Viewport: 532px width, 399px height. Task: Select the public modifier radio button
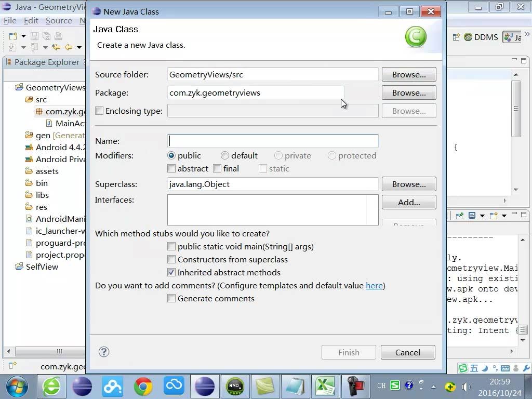click(171, 156)
